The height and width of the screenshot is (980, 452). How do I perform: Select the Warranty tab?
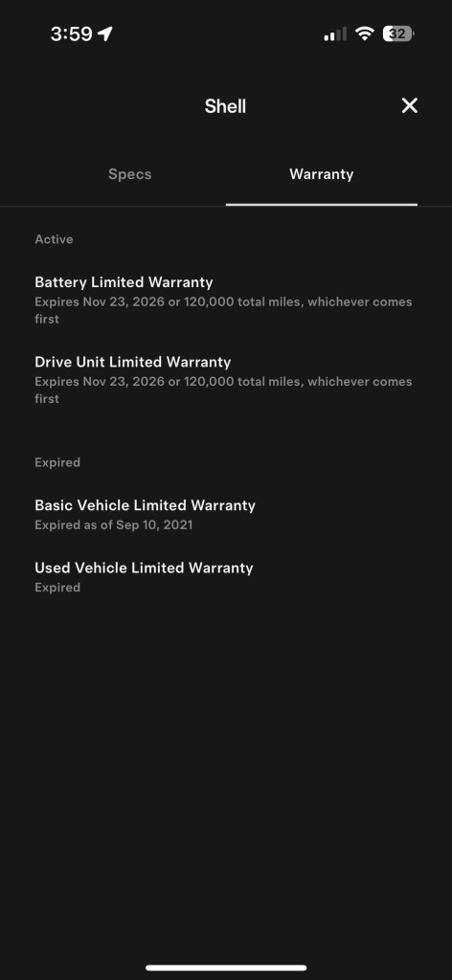tap(322, 174)
